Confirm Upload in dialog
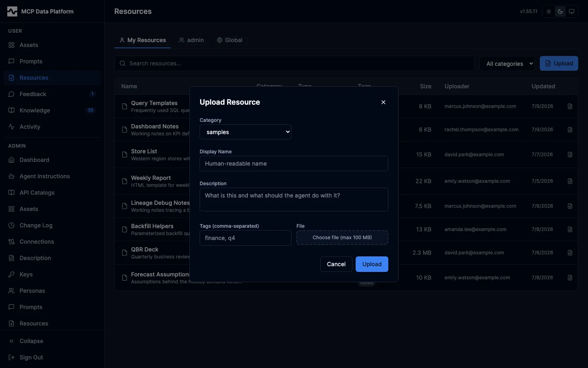 [x=372, y=264]
